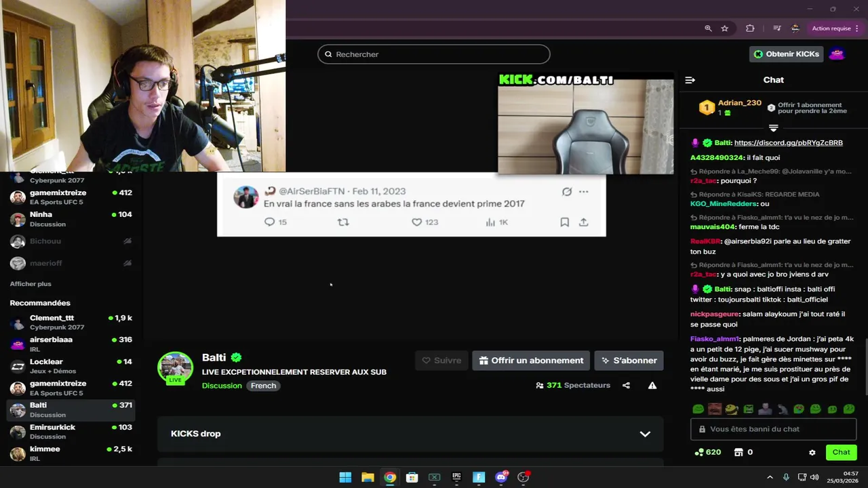Open the browser extensions puzzle icon
The image size is (868, 488).
[749, 28]
